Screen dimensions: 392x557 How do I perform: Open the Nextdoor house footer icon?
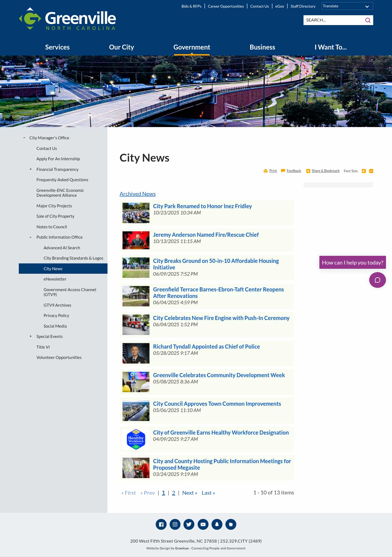point(231,524)
